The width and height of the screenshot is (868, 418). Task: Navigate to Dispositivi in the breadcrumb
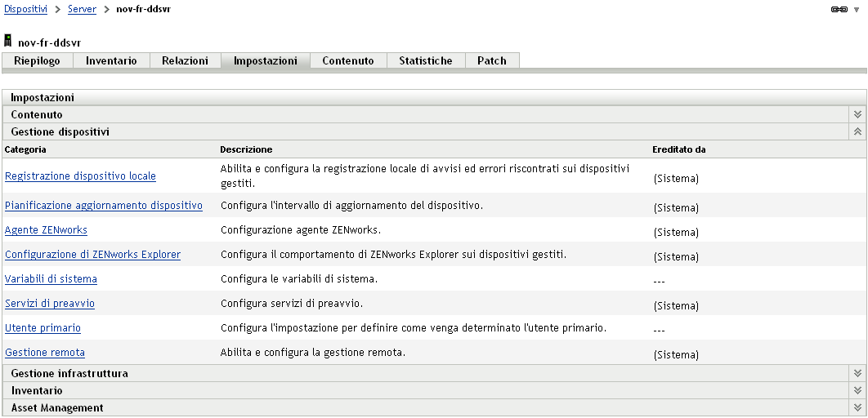pos(25,9)
